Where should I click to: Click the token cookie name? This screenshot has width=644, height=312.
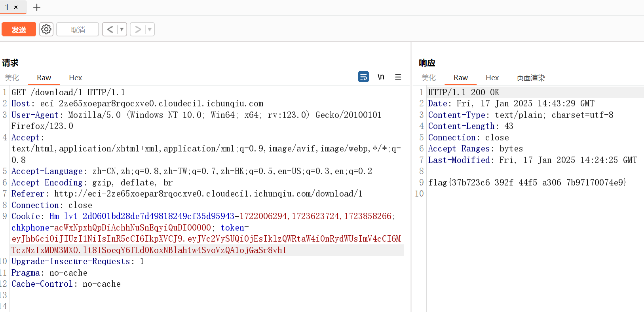click(232, 228)
